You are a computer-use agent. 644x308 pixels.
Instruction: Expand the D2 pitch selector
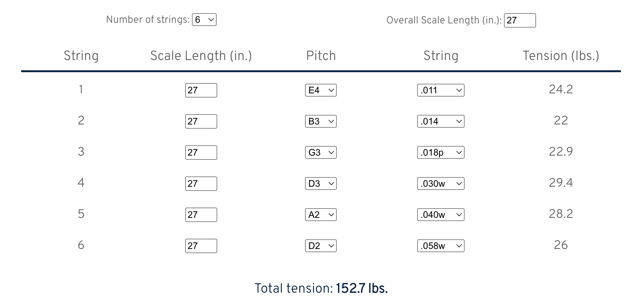(320, 246)
